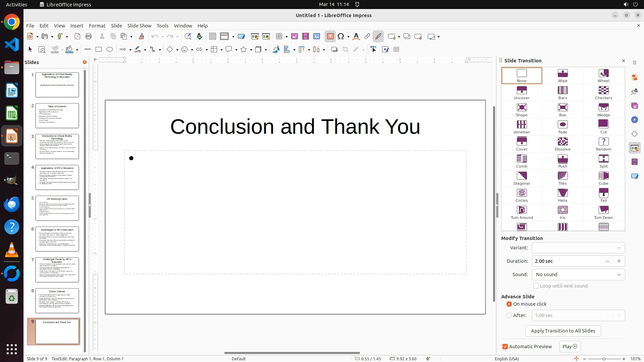Click the Insert Table toolbar icon
644x362 pixels.
click(x=279, y=37)
